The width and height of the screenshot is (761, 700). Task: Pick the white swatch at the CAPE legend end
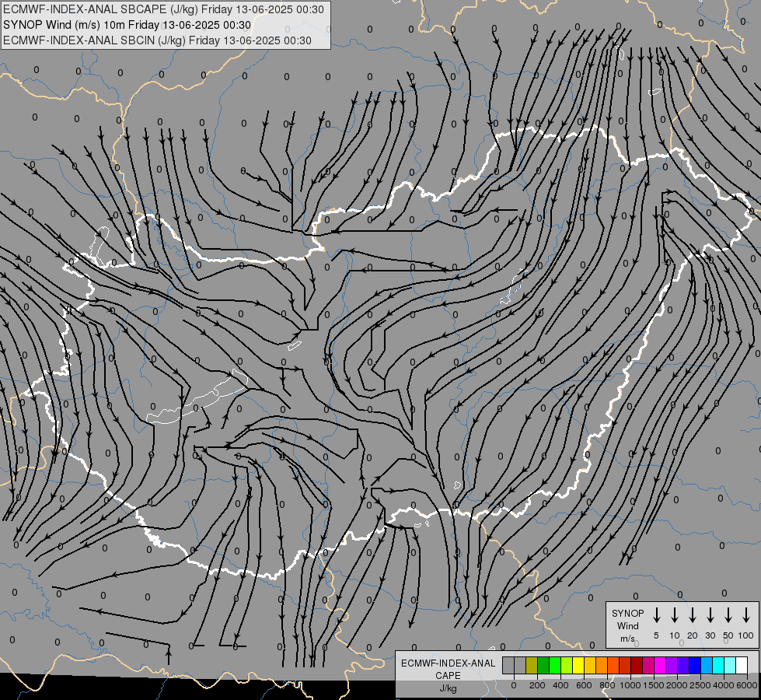[x=742, y=665]
